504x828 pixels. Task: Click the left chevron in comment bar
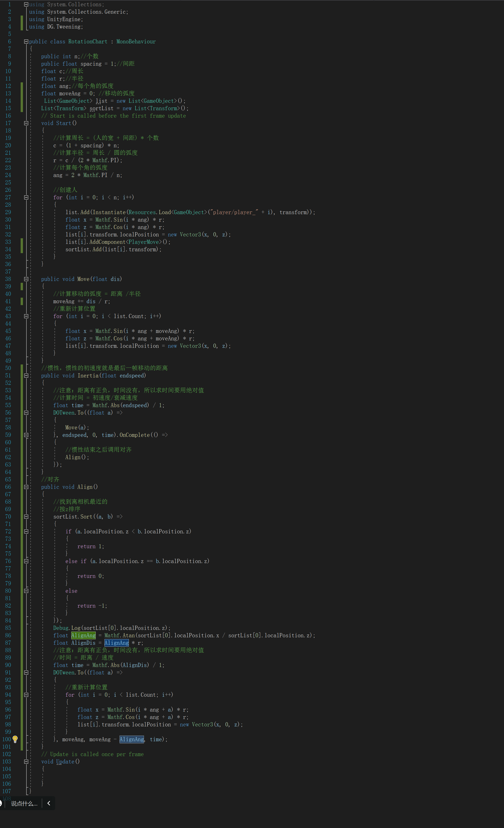click(49, 803)
